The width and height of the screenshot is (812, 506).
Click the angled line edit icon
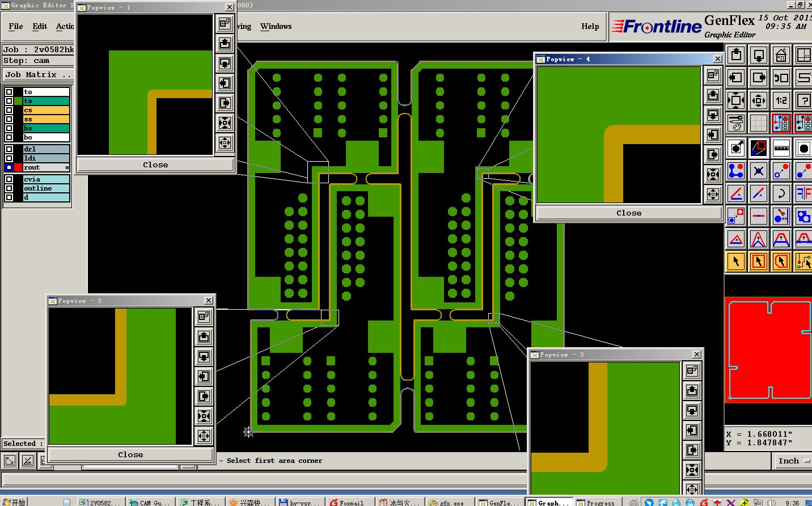click(x=736, y=193)
